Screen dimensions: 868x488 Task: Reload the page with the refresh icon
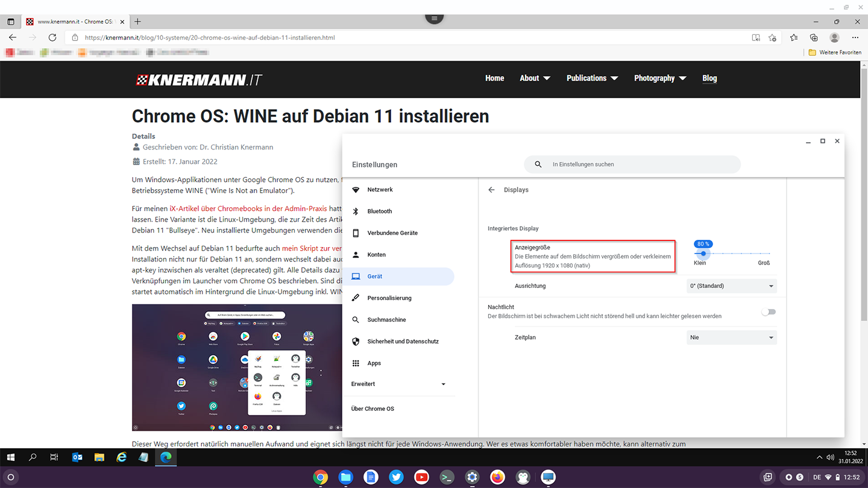click(x=52, y=37)
